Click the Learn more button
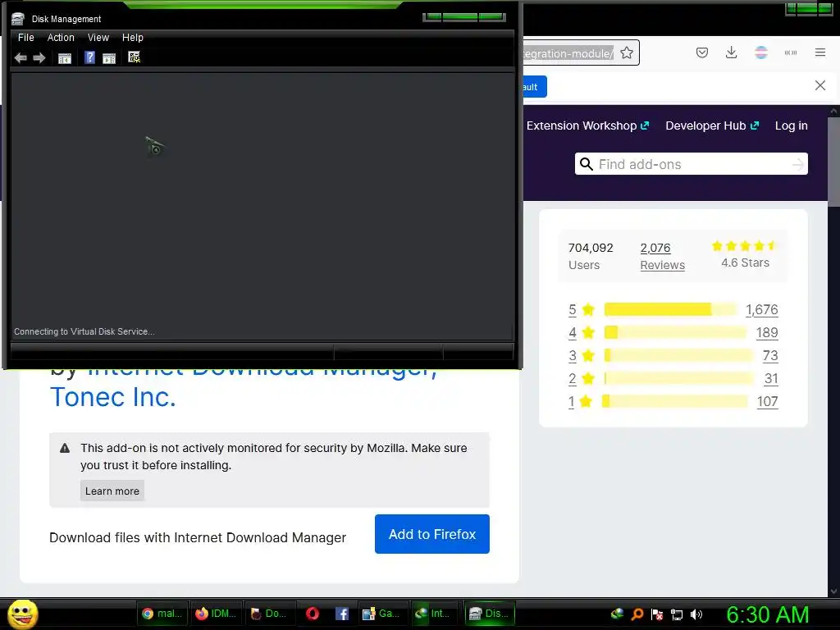840x630 pixels. 112,491
